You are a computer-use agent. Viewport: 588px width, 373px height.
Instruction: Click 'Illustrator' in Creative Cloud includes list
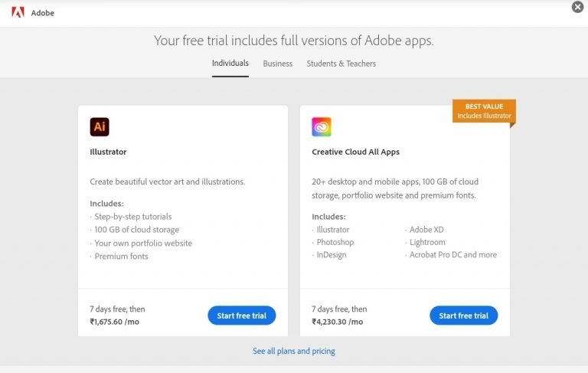333,230
